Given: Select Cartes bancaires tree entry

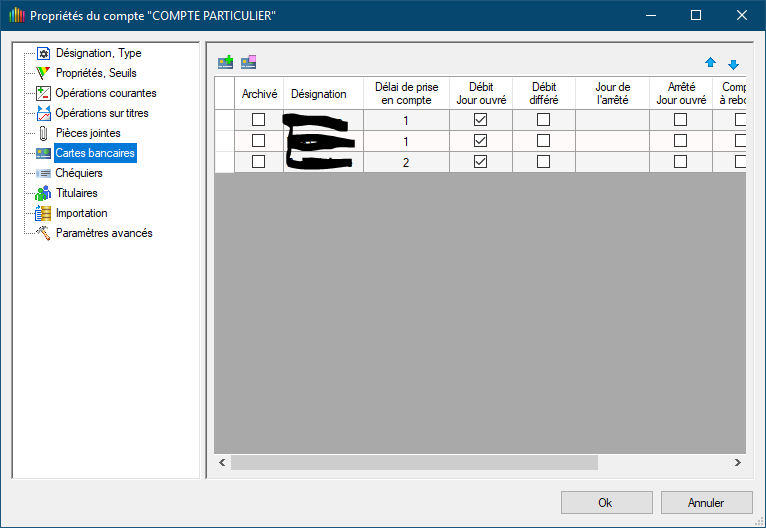Looking at the screenshot, I should pos(95,153).
